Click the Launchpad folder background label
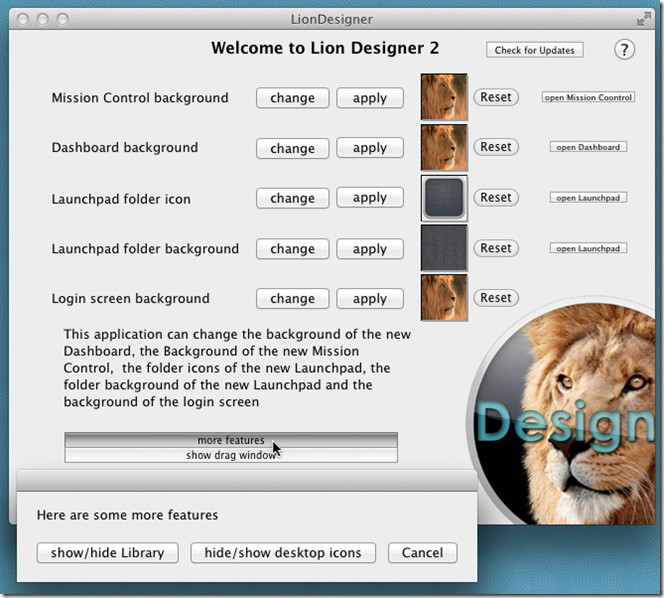 [145, 249]
